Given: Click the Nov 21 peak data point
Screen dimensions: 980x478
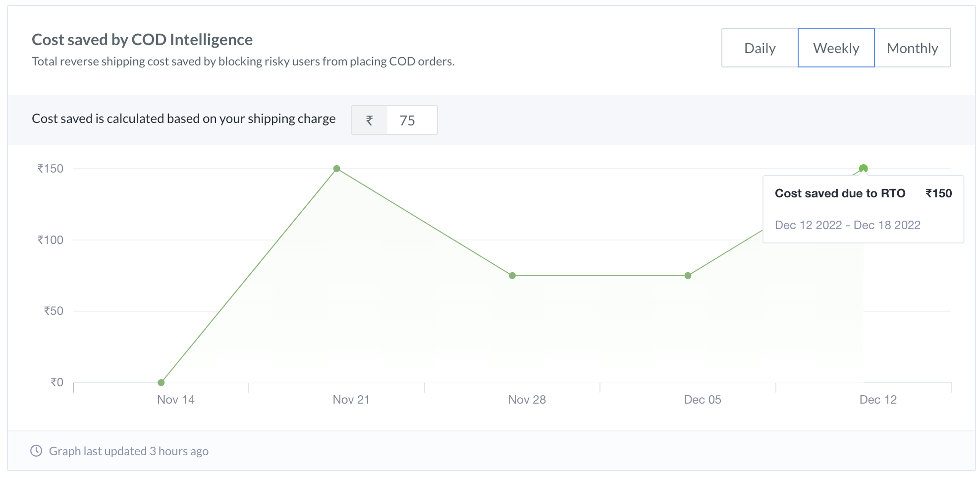Looking at the screenshot, I should tap(336, 169).
